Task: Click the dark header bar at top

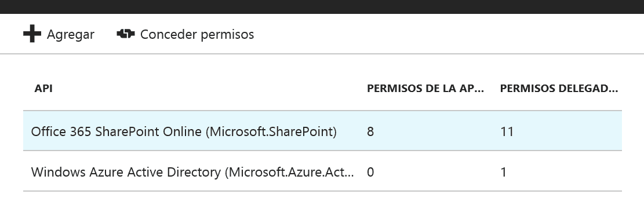Action: click(322, 6)
